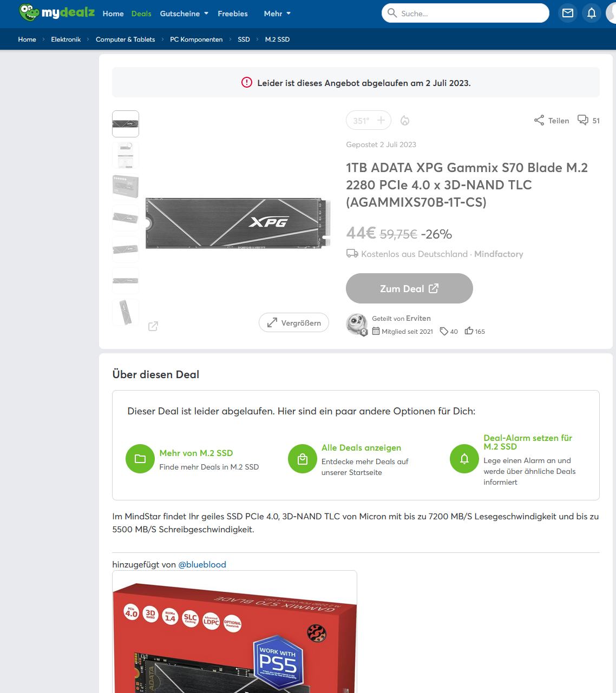Click the green Deal-Alarm bell icon
616x693 pixels.
coord(464,459)
